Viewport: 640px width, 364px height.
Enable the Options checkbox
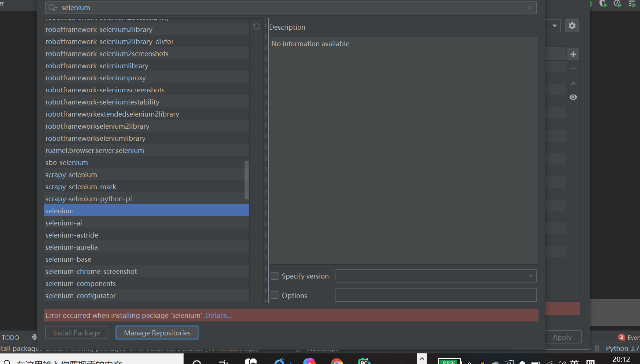point(275,295)
